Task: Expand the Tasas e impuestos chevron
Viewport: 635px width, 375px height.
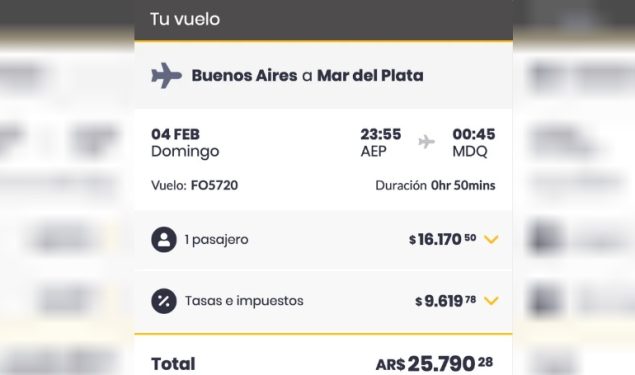Action: click(x=491, y=301)
